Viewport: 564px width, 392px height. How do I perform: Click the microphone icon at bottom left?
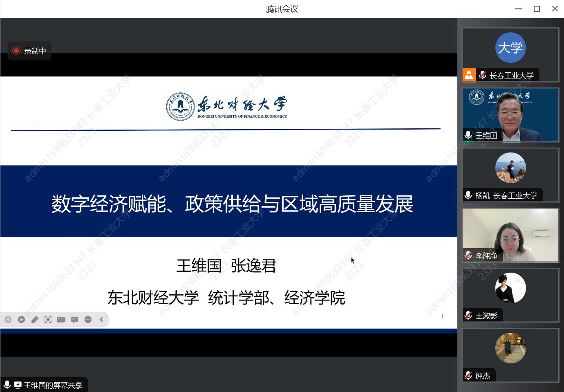(x=7, y=385)
